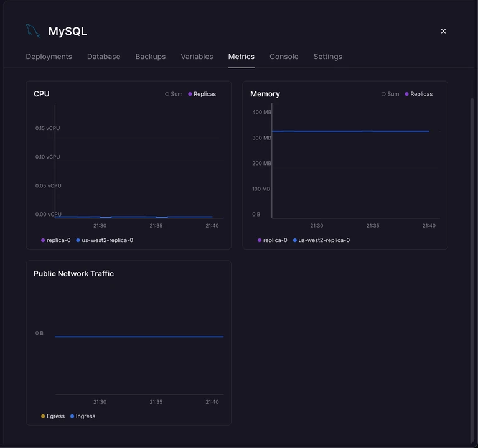Click 21:30 on the network time axis
The image size is (478, 448).
coord(100,402)
